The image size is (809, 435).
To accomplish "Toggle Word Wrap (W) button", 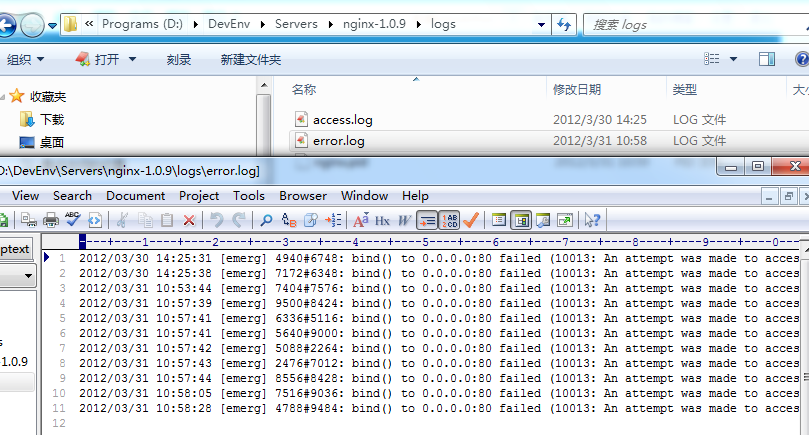I will coord(404,221).
